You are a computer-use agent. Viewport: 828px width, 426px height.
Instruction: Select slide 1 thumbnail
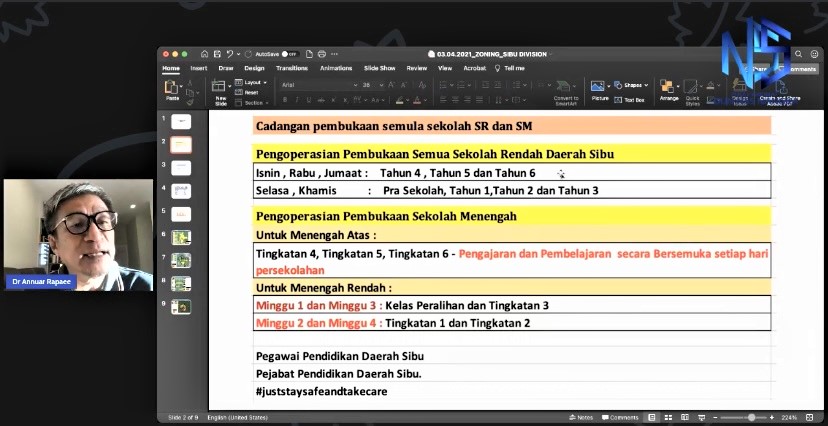coord(181,121)
